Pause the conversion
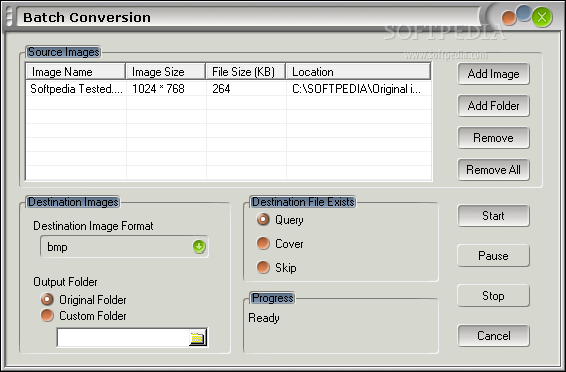Viewport: 566px width, 372px height. [493, 256]
